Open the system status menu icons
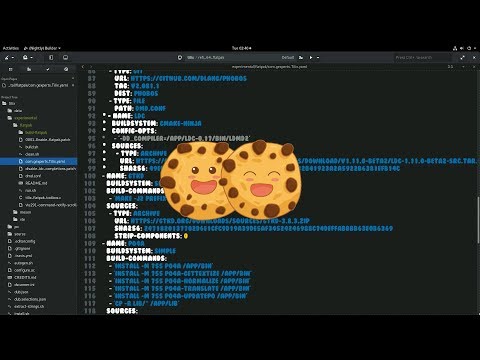 point(464,48)
